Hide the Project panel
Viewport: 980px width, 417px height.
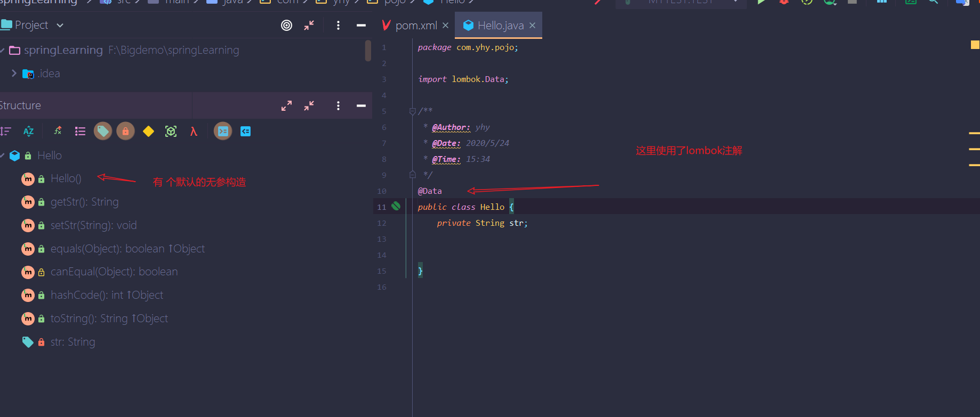click(361, 25)
